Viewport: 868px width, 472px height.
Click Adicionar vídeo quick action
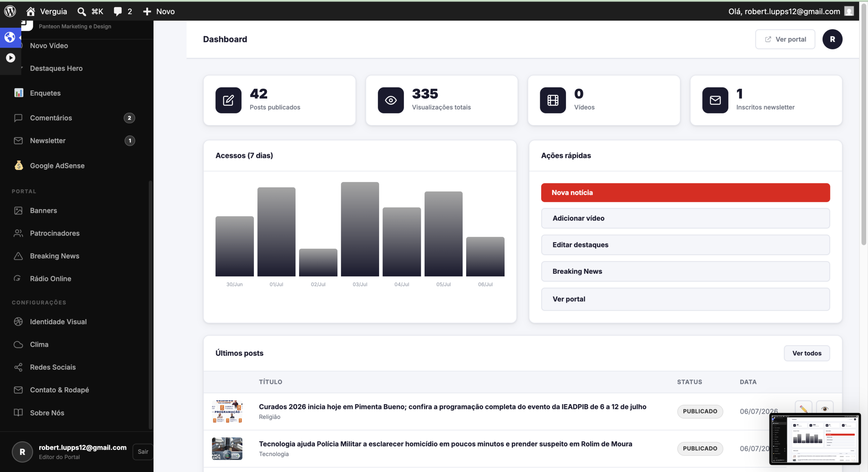coord(685,218)
